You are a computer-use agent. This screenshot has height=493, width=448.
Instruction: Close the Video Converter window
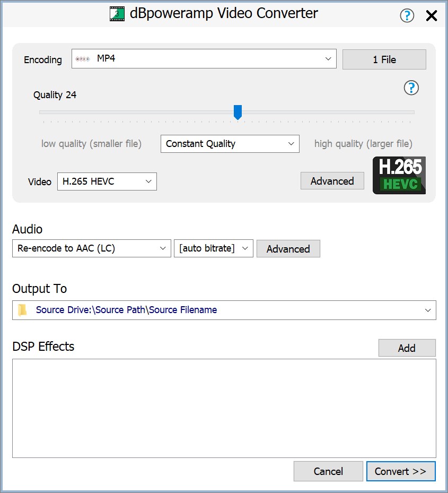(432, 15)
